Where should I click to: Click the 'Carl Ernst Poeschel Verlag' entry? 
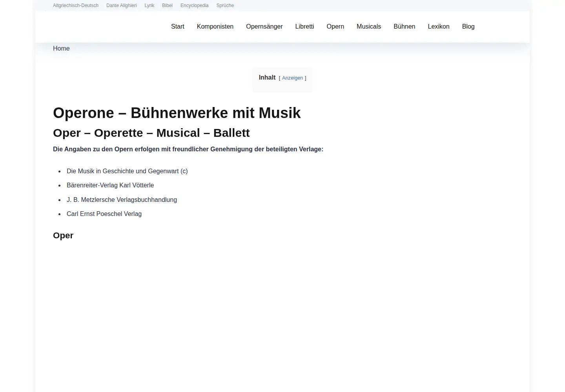pos(104,214)
